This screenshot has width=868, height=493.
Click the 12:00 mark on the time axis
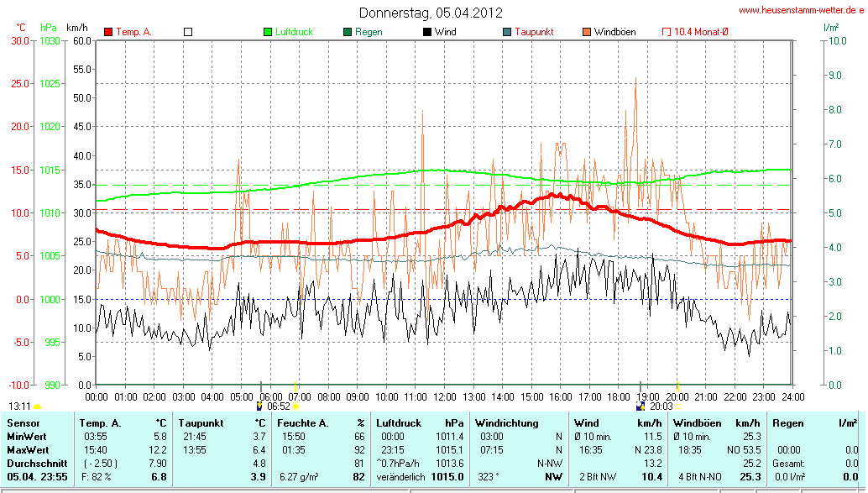click(445, 396)
